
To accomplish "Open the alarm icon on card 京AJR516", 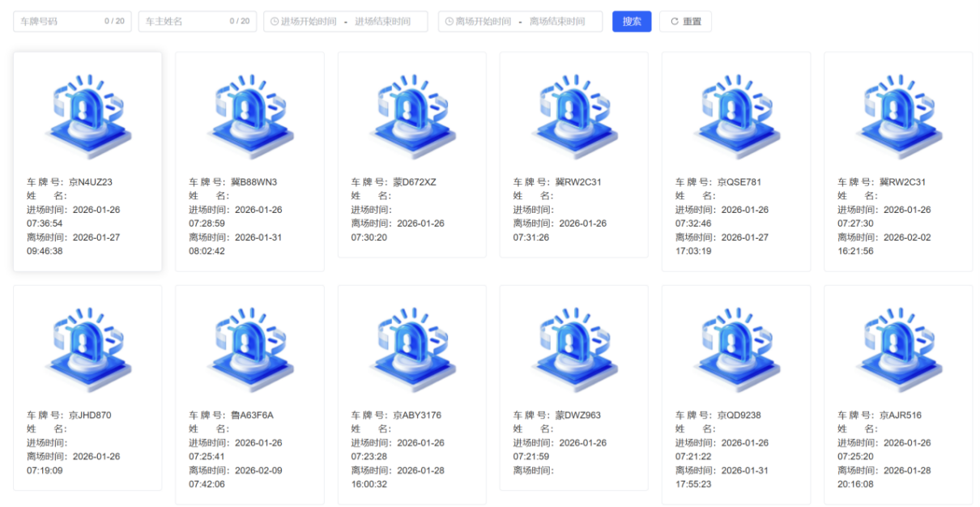I will point(898,349).
